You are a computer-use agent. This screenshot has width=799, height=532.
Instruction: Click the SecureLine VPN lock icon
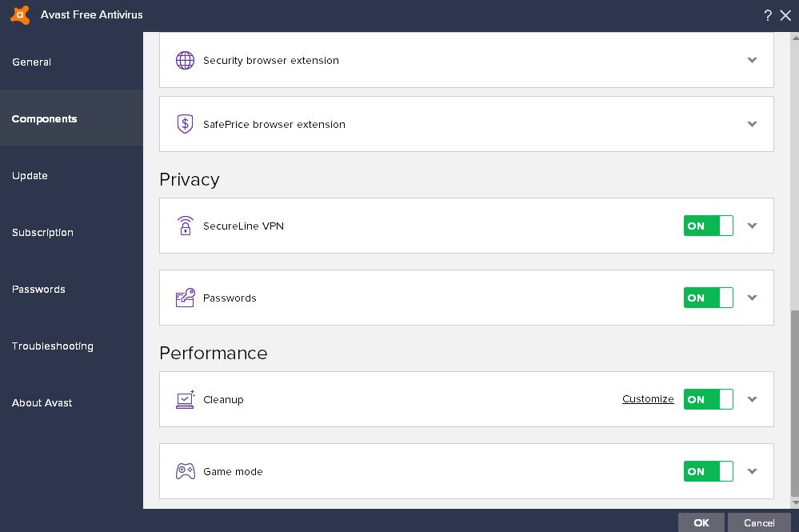[185, 226]
